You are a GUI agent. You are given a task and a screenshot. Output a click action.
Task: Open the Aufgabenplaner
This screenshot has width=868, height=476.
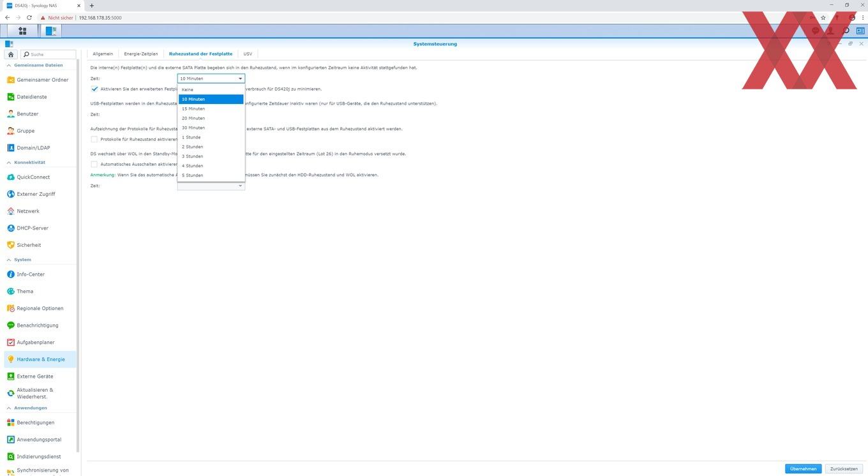click(40, 343)
